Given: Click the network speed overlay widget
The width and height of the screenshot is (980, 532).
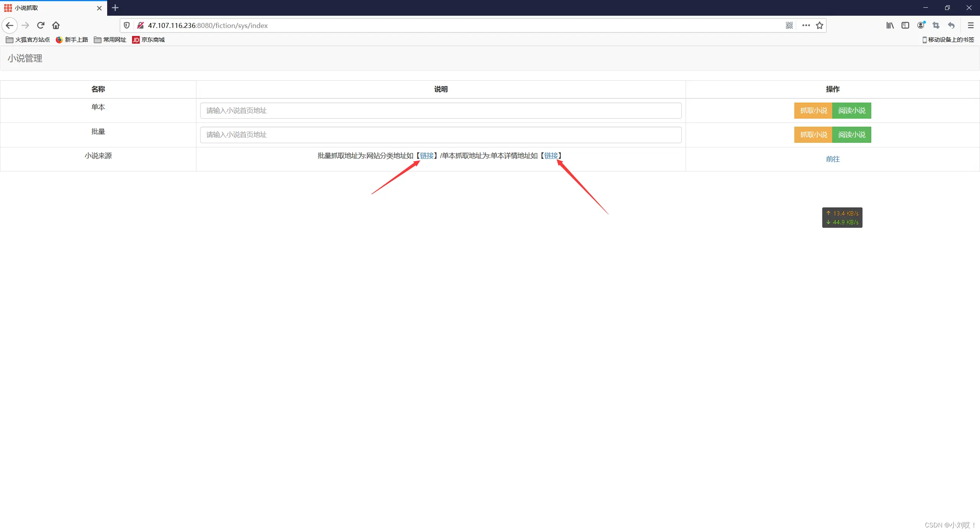Looking at the screenshot, I should coord(842,218).
